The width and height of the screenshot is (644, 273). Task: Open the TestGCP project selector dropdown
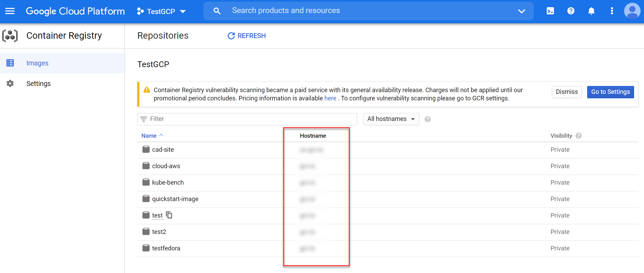161,11
